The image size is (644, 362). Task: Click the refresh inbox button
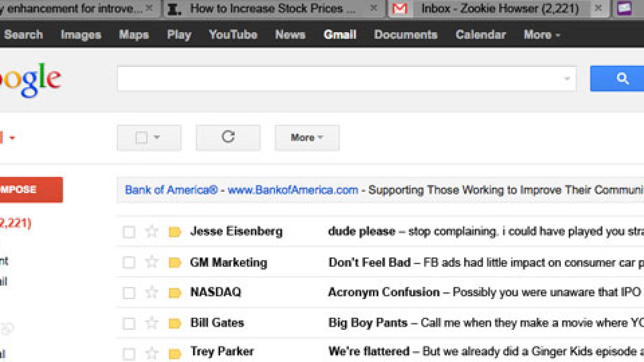tap(228, 137)
